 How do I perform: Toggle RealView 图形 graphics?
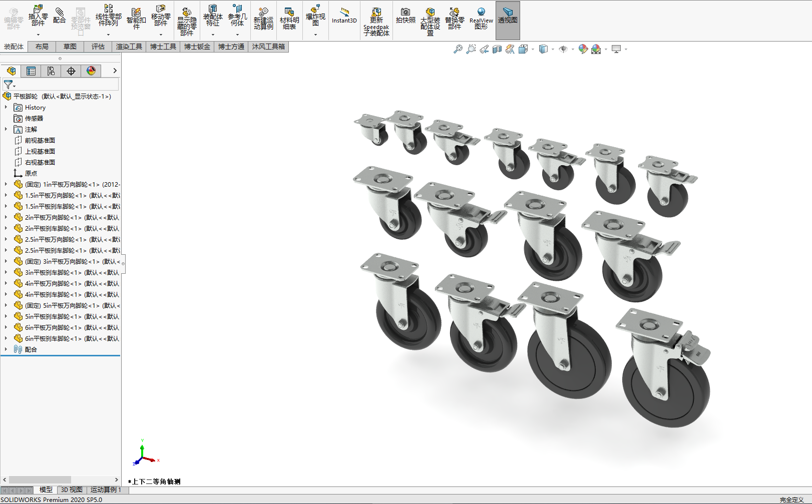point(481,18)
